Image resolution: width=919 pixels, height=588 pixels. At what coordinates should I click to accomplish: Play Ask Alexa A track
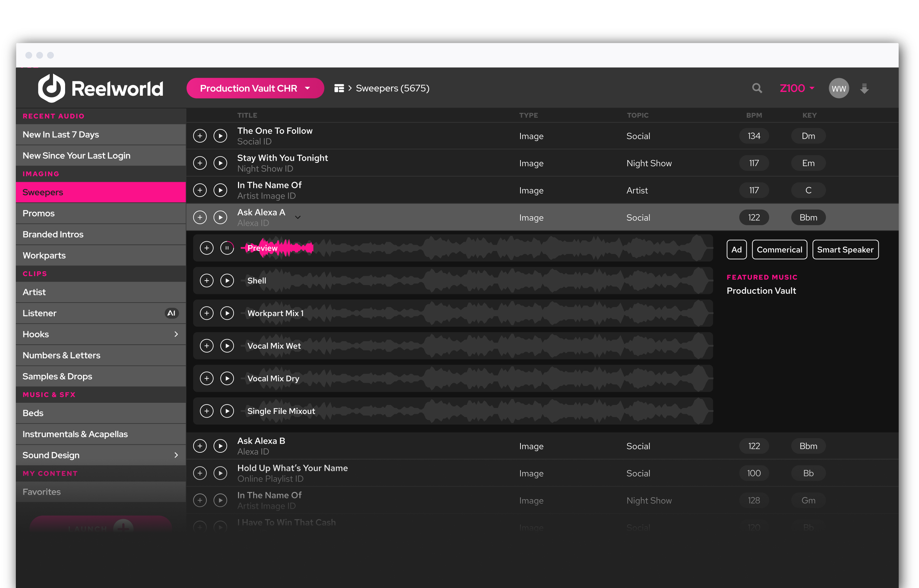[x=220, y=217]
